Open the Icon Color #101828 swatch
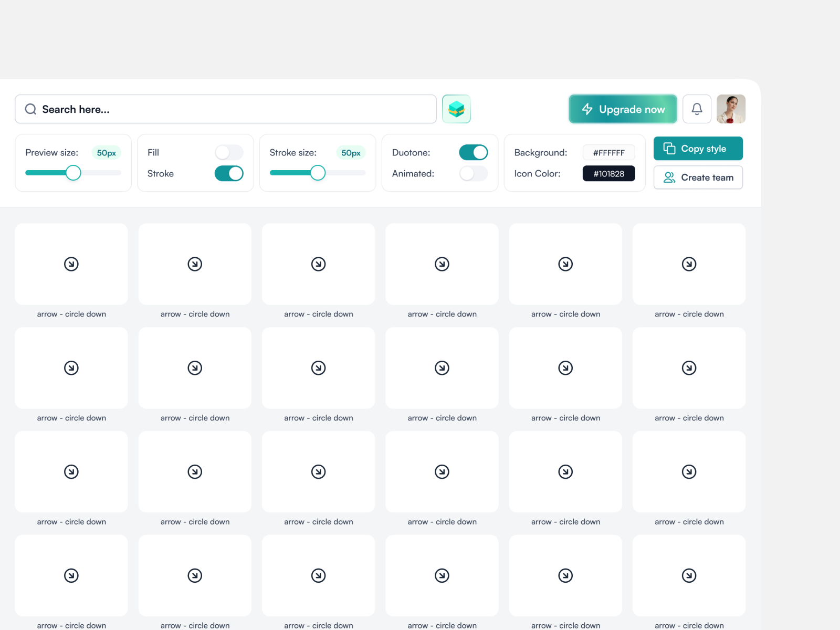This screenshot has width=840, height=630. pos(608,173)
